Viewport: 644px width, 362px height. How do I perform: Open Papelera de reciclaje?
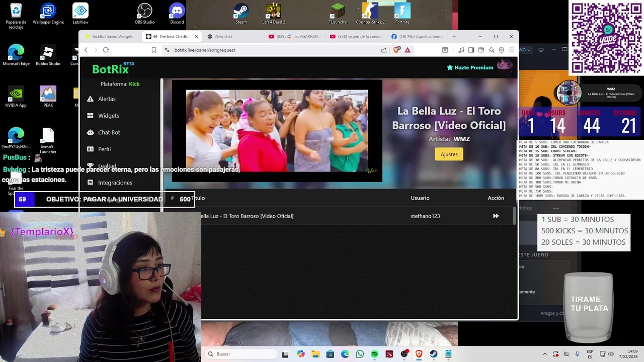click(16, 16)
